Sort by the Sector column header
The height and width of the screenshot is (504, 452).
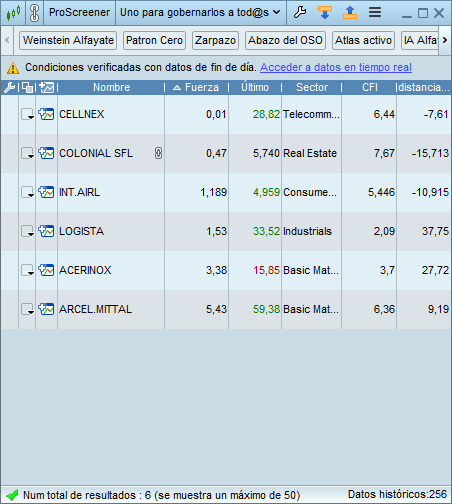click(x=312, y=87)
